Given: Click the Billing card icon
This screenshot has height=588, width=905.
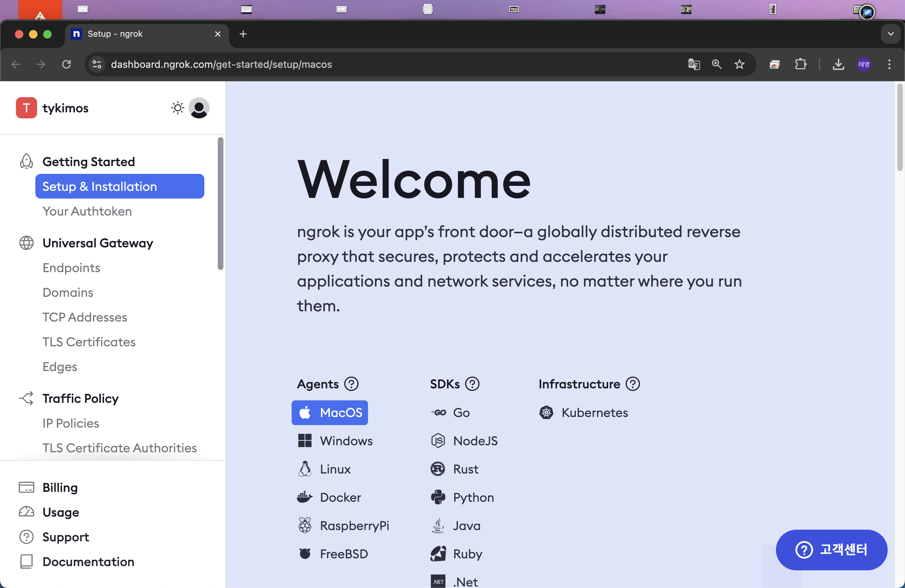Looking at the screenshot, I should 26,487.
